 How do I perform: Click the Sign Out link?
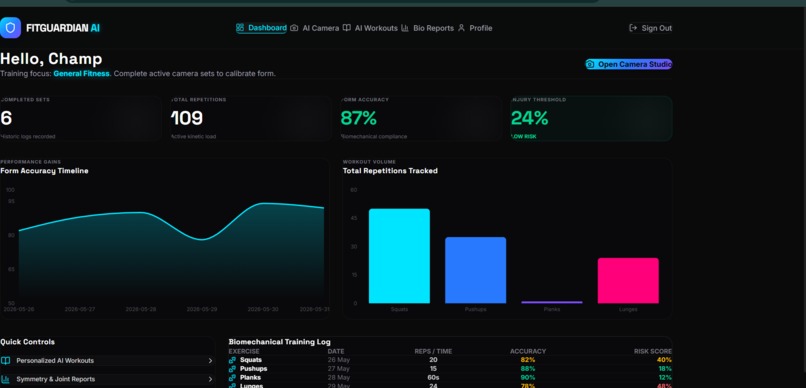pyautogui.click(x=650, y=28)
